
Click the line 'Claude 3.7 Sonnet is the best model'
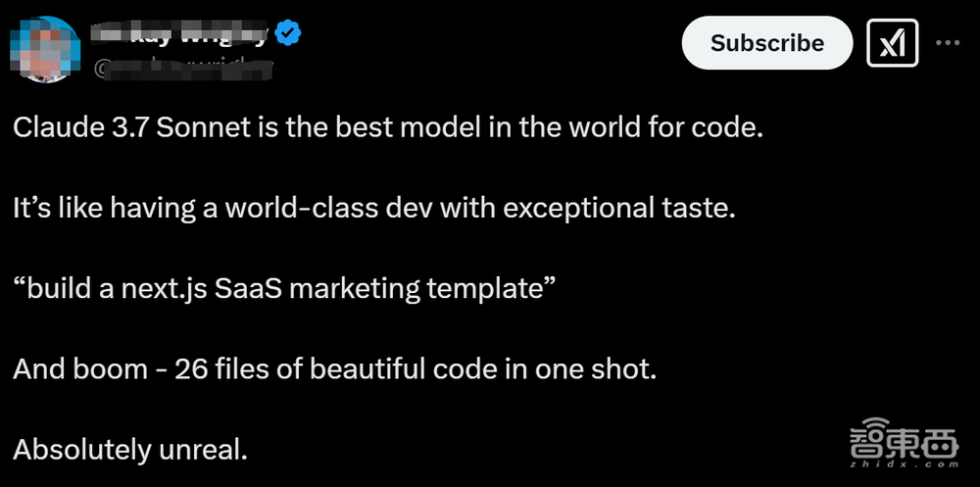tap(387, 129)
